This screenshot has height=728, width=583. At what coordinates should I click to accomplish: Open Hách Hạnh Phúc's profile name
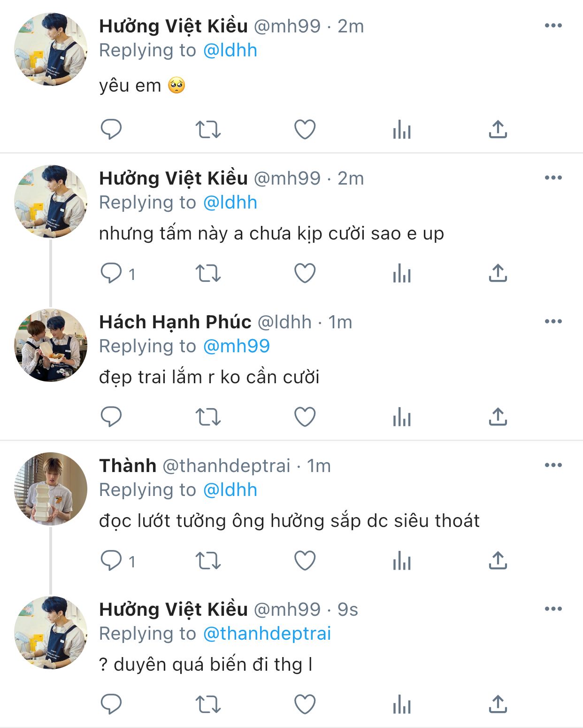175,322
